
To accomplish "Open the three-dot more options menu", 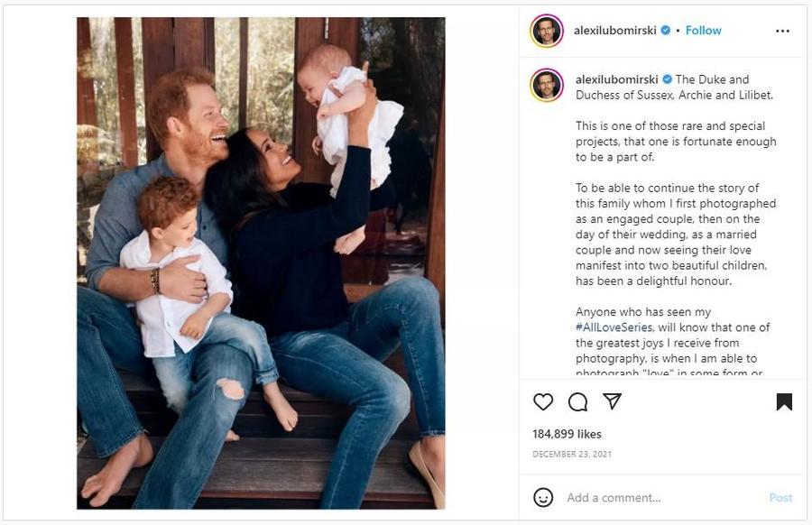I will (782, 31).
